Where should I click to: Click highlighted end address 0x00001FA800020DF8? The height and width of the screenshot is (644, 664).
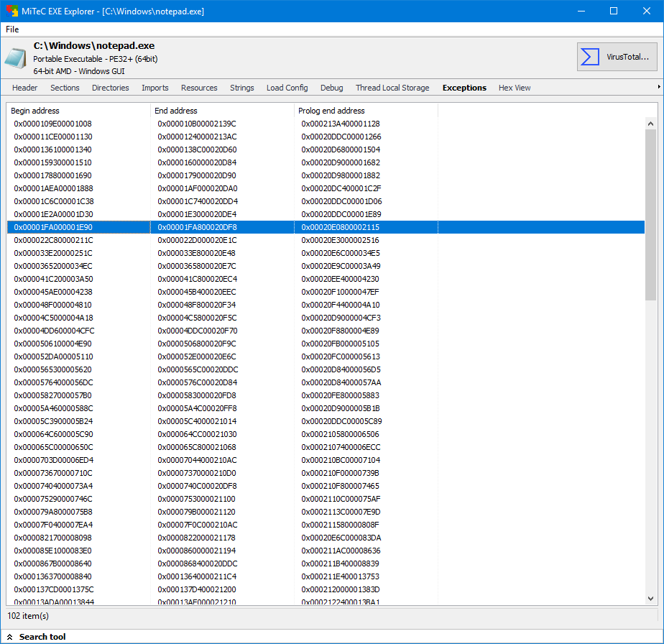coord(197,227)
